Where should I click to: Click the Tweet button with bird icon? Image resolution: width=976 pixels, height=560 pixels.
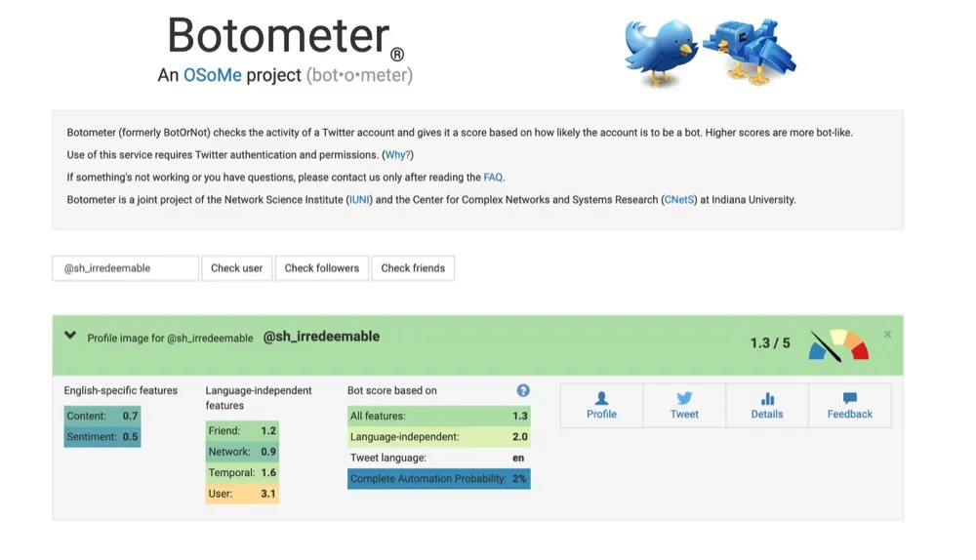click(684, 405)
